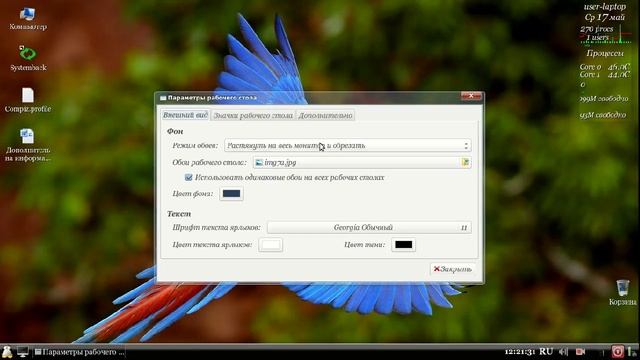Open the Georgia Обычный font chooser
The height and width of the screenshot is (360, 640).
369,227
